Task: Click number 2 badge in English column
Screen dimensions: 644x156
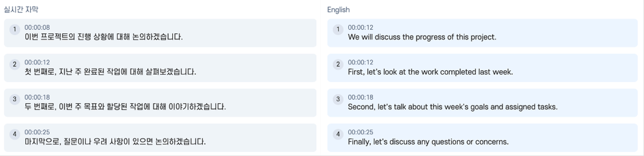Action: tap(338, 64)
